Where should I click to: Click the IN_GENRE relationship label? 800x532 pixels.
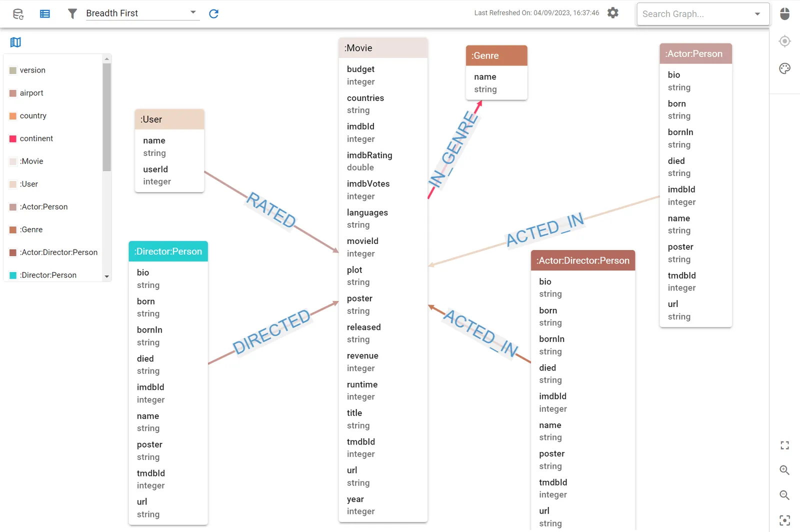(x=454, y=149)
